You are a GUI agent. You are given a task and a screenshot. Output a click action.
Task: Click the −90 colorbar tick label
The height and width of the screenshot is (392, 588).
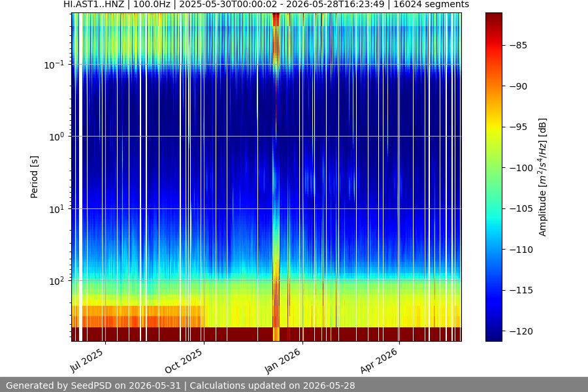518,86
